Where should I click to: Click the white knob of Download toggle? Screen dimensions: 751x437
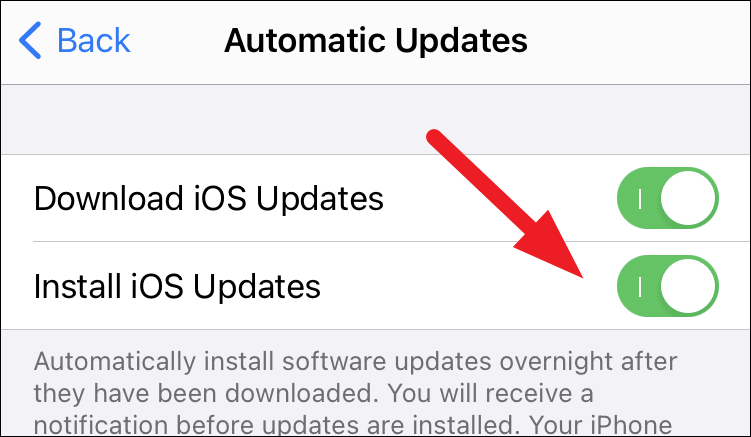point(688,198)
